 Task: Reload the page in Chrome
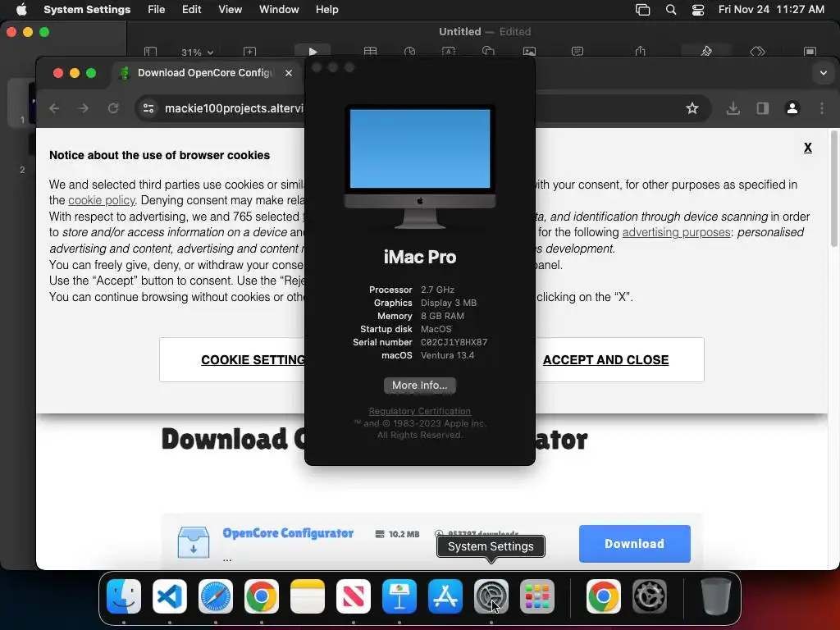(113, 108)
